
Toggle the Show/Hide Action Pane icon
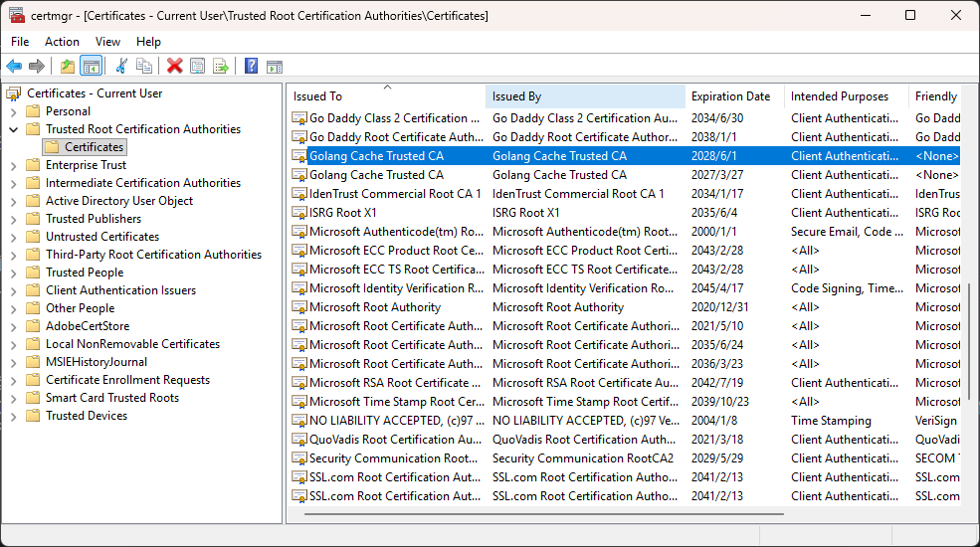tap(274, 67)
